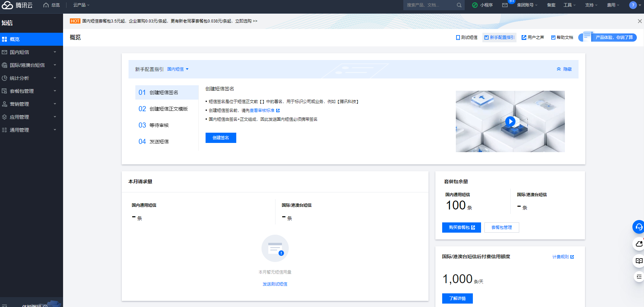Click 产品体验，你说了算 feedback button
Viewport: 644px width, 307px height.
(x=608, y=38)
